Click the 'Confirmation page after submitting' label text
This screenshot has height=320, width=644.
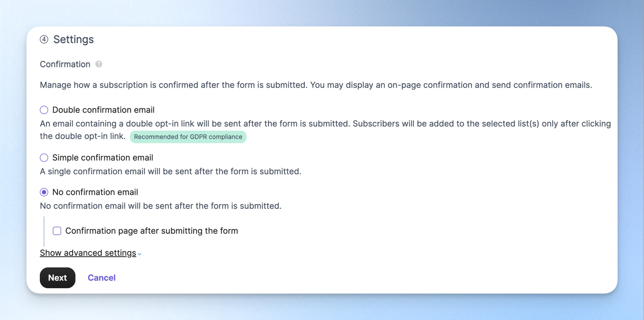click(152, 231)
